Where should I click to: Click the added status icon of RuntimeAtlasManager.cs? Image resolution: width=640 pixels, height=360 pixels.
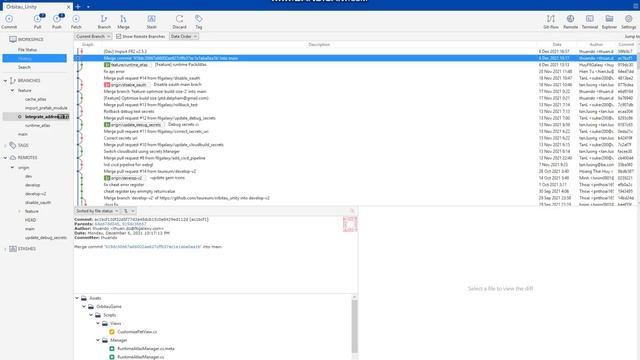click(x=112, y=357)
